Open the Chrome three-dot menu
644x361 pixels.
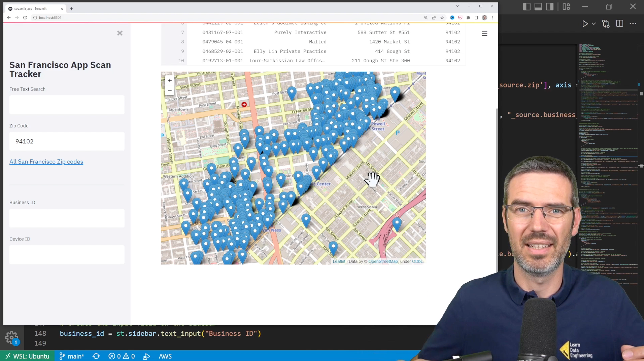493,17
